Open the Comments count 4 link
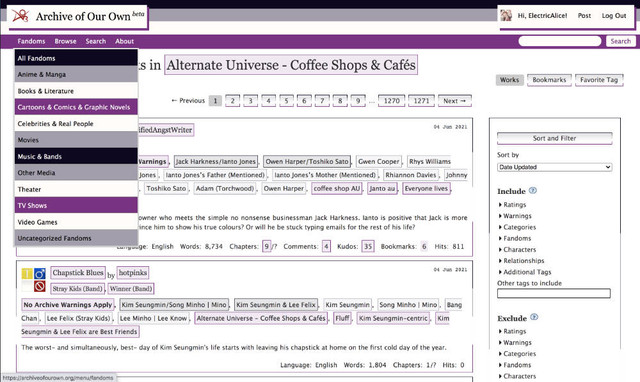The image size is (640, 382). (x=326, y=247)
